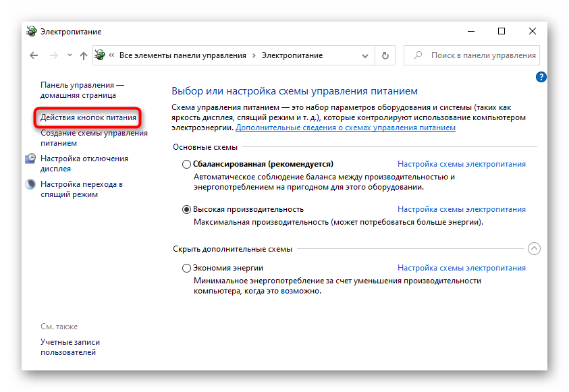The width and height of the screenshot is (569, 392).
Task: Open the address bar history dropdown
Action: click(365, 55)
